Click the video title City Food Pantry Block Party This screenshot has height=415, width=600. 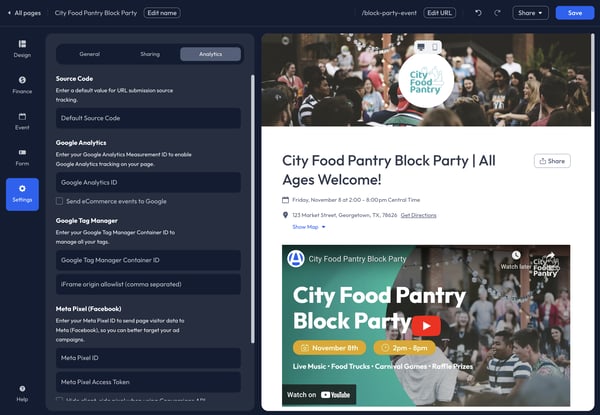[357, 259]
